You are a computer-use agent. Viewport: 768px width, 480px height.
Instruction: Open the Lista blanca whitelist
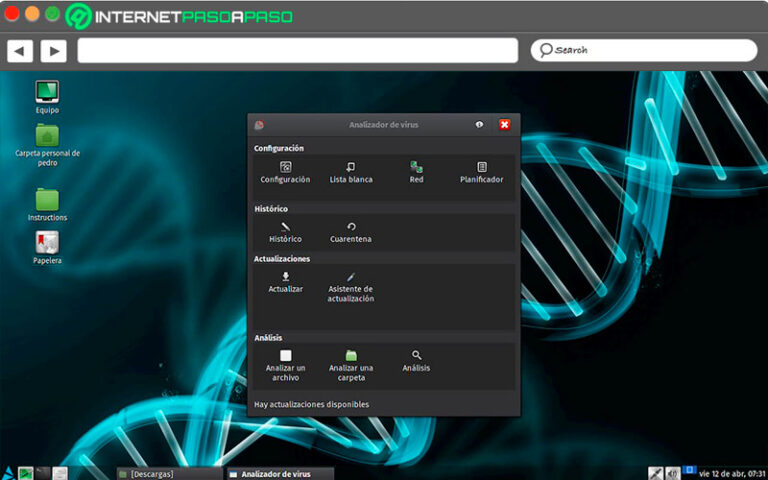351,172
